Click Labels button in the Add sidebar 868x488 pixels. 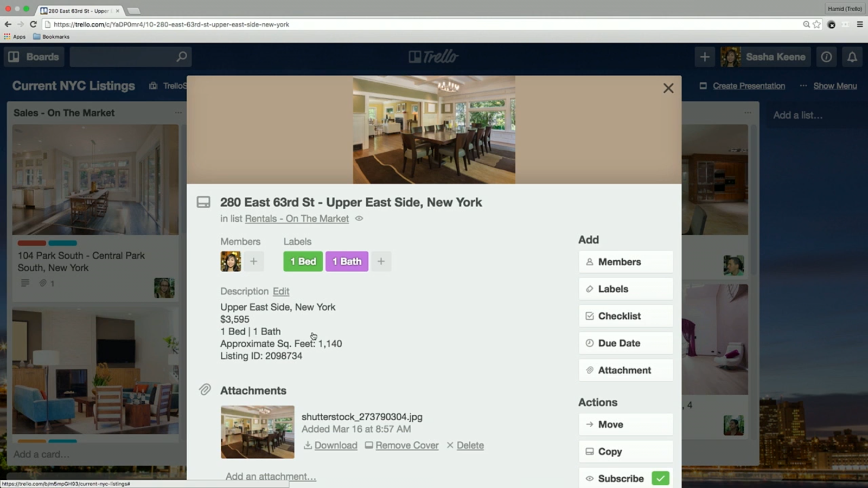pyautogui.click(x=626, y=289)
